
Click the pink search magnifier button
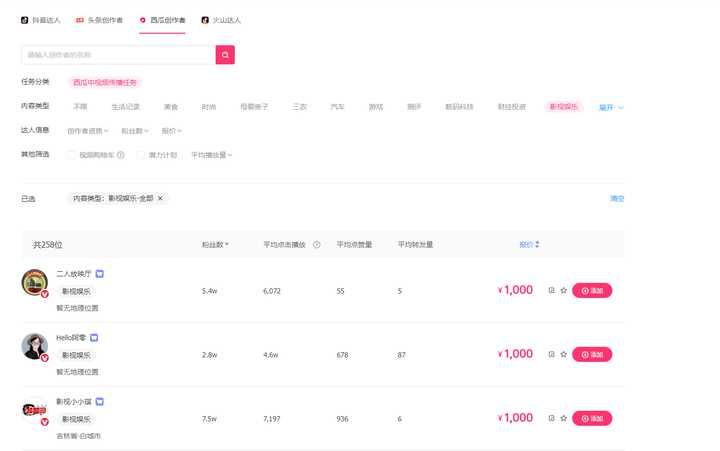tap(225, 55)
